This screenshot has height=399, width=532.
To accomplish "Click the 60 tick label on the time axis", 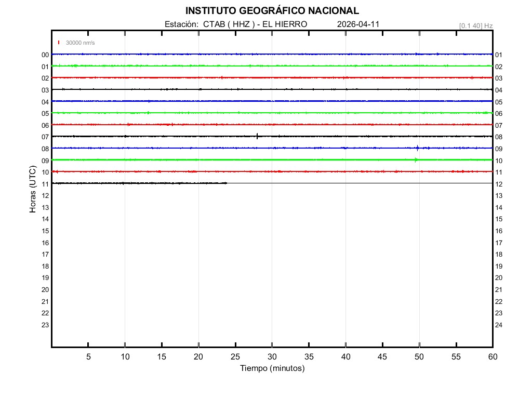I will point(492,357).
